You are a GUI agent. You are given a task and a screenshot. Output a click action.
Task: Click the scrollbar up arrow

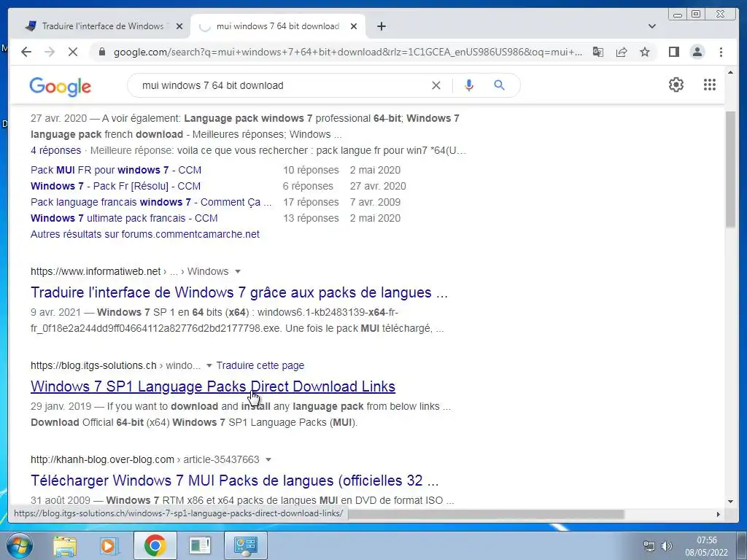(730, 72)
